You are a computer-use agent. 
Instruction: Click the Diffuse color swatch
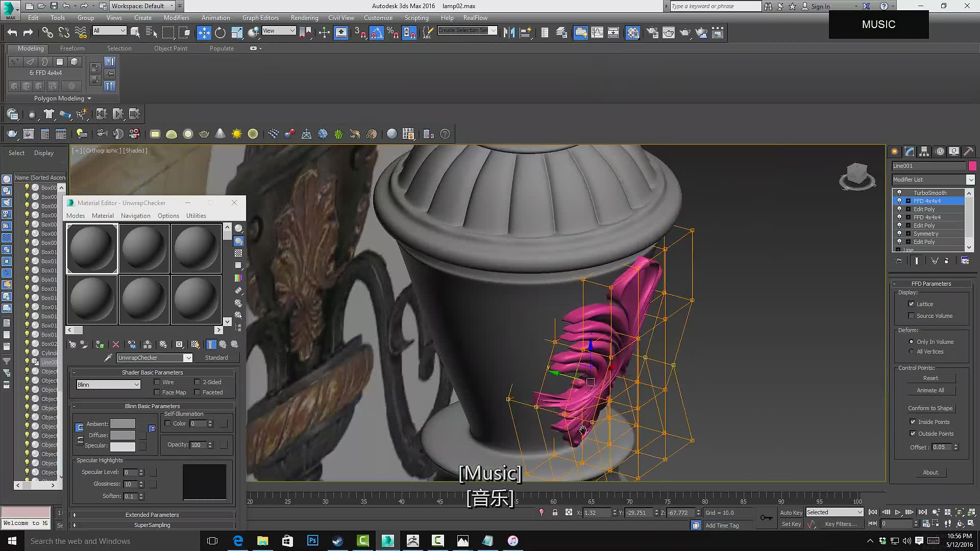coord(123,435)
